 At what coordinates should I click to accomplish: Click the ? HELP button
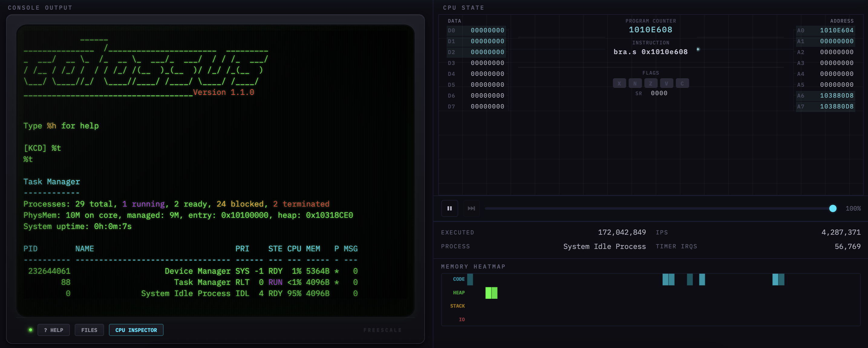[53, 330]
